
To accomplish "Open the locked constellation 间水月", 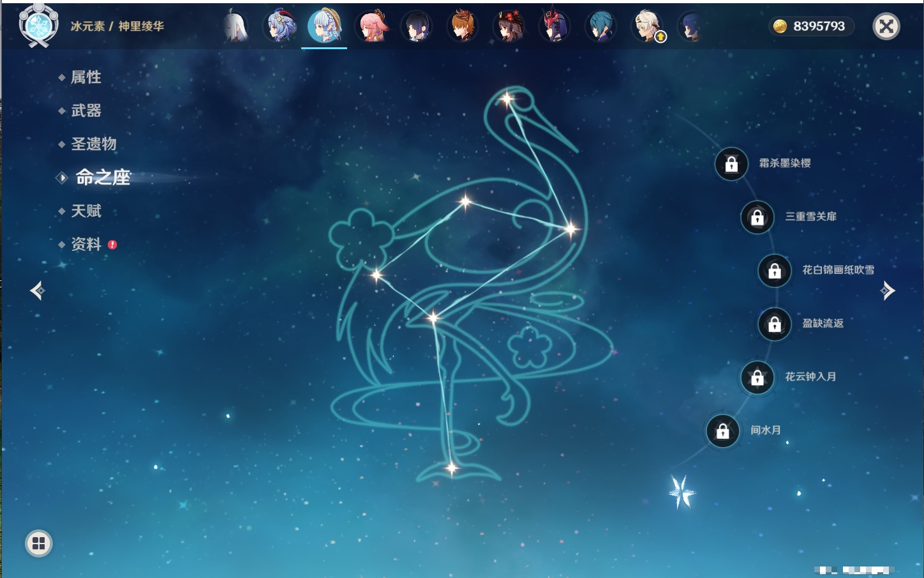I will coord(722,431).
